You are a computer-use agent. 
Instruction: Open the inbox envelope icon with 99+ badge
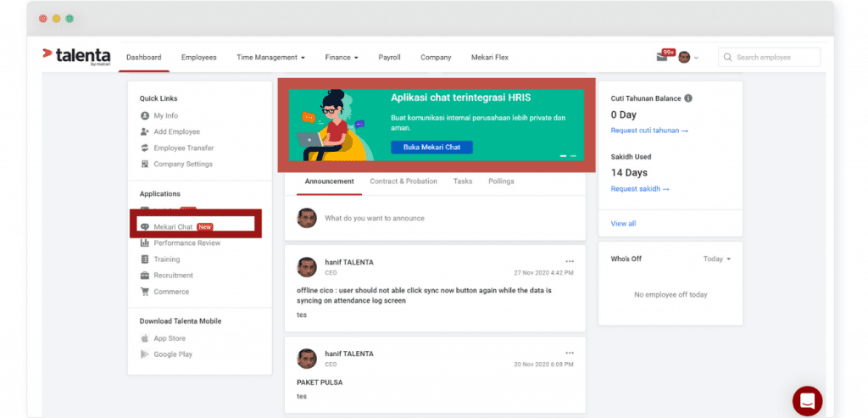pyautogui.click(x=665, y=55)
